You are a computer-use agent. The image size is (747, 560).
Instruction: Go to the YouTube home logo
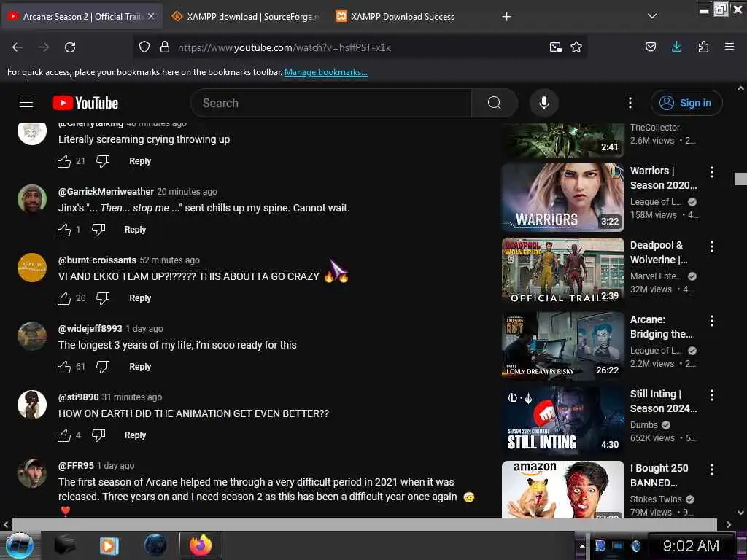[x=85, y=103]
